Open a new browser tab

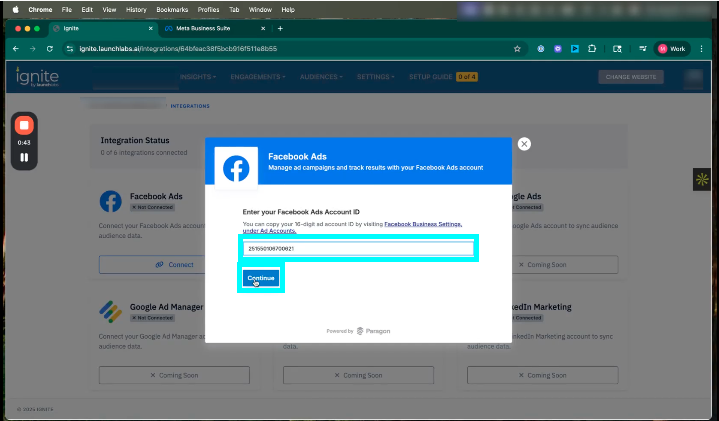click(x=280, y=28)
